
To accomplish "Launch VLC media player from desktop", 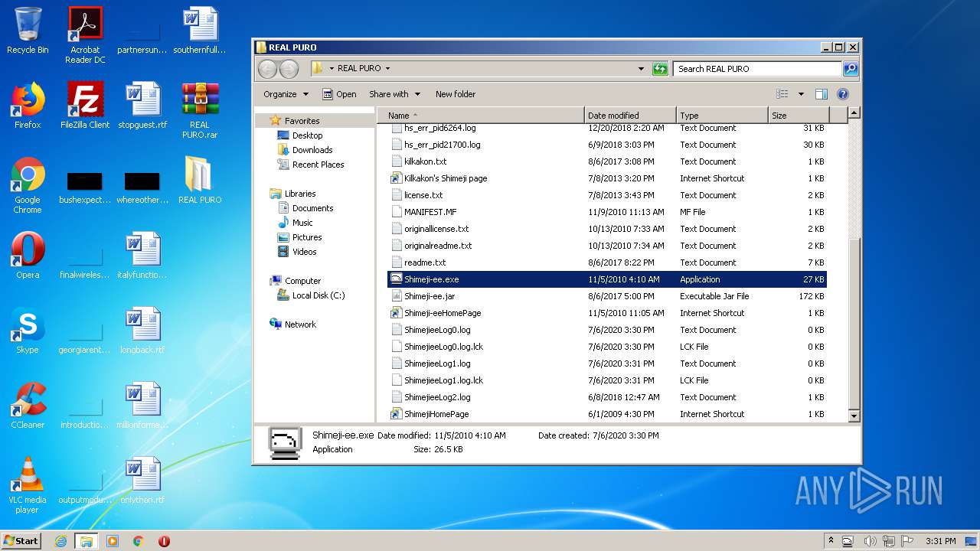I will [x=28, y=485].
